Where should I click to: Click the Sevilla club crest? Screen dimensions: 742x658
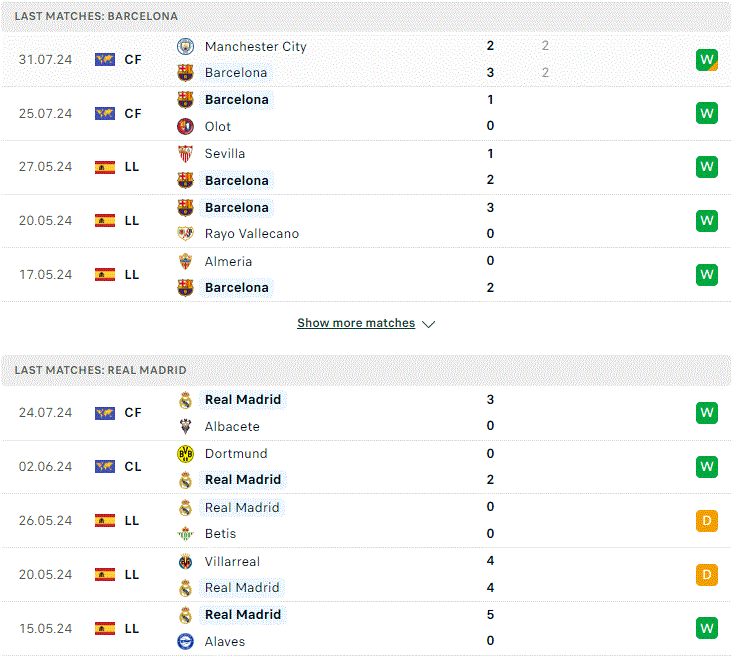[185, 153]
